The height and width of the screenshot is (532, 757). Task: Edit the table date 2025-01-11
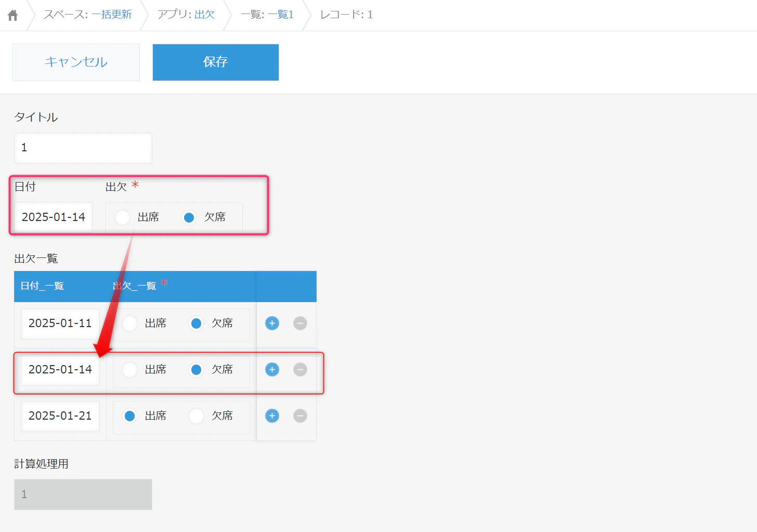[x=60, y=324]
